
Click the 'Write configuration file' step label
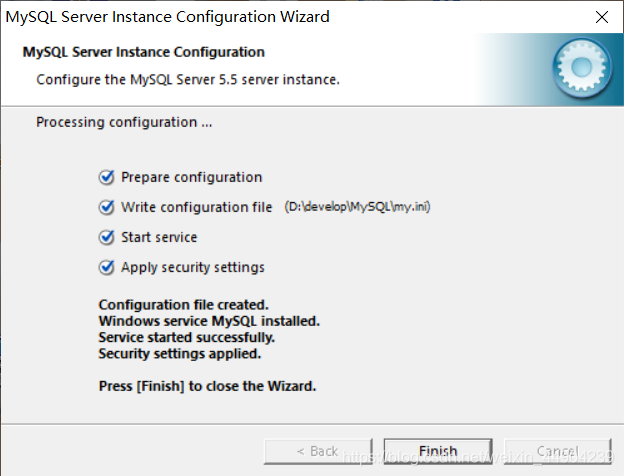[x=197, y=207]
